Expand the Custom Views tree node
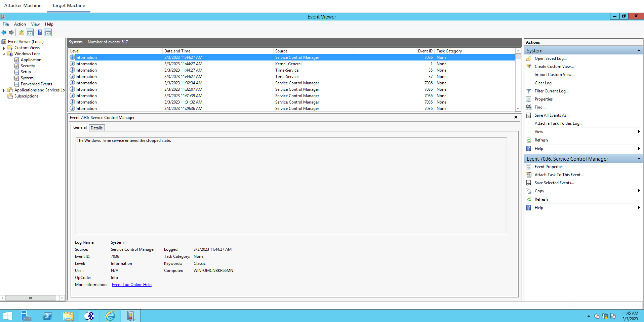The width and height of the screenshot is (644, 322). 4,48
